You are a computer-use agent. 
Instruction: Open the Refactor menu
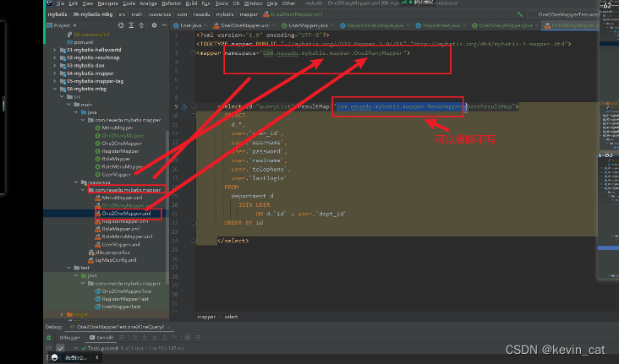(x=172, y=3)
